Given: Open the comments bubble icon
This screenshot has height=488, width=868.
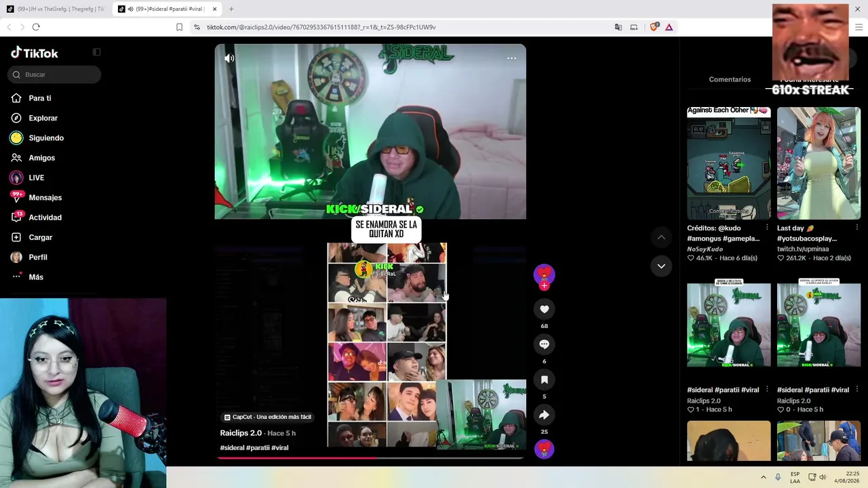Looking at the screenshot, I should click(x=544, y=344).
